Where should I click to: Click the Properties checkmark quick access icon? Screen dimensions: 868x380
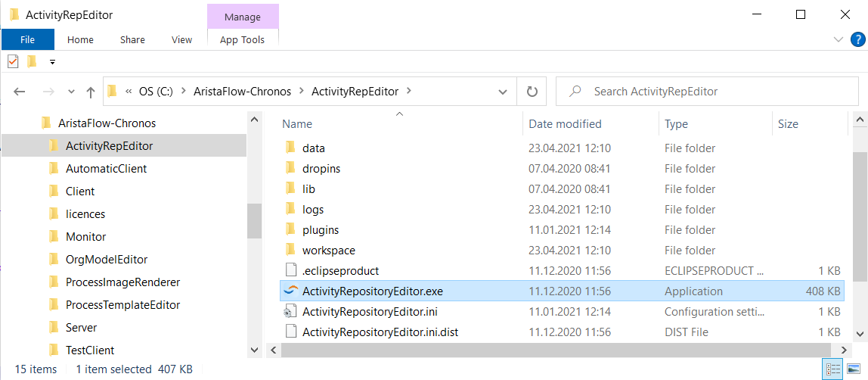point(13,61)
